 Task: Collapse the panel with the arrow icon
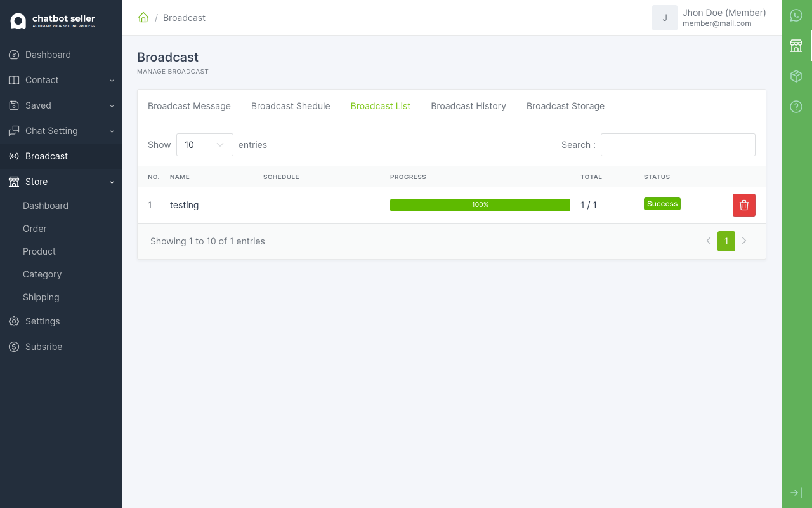[796, 493]
